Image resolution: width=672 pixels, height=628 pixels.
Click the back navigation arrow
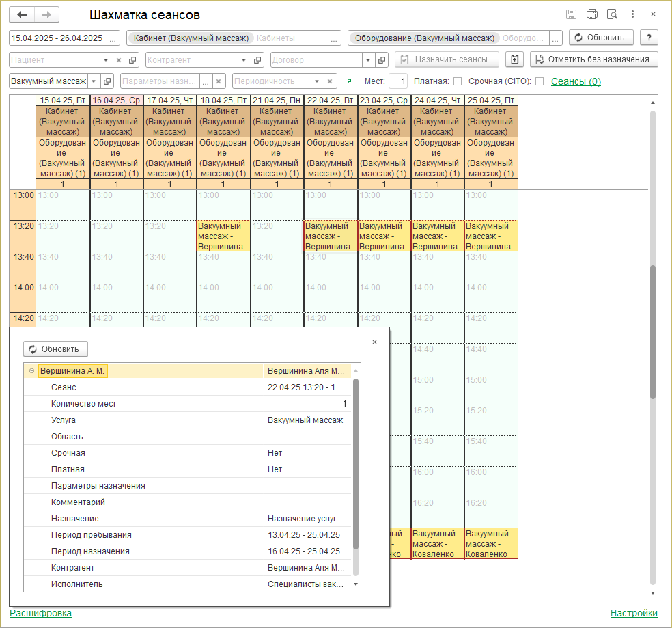[22, 14]
